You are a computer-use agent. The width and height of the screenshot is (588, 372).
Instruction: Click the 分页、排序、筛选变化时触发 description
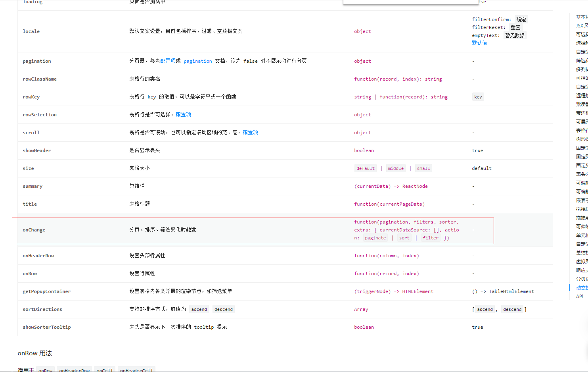coord(163,229)
